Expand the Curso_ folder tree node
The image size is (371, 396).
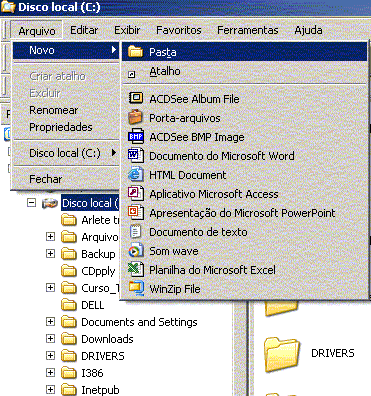click(50, 288)
